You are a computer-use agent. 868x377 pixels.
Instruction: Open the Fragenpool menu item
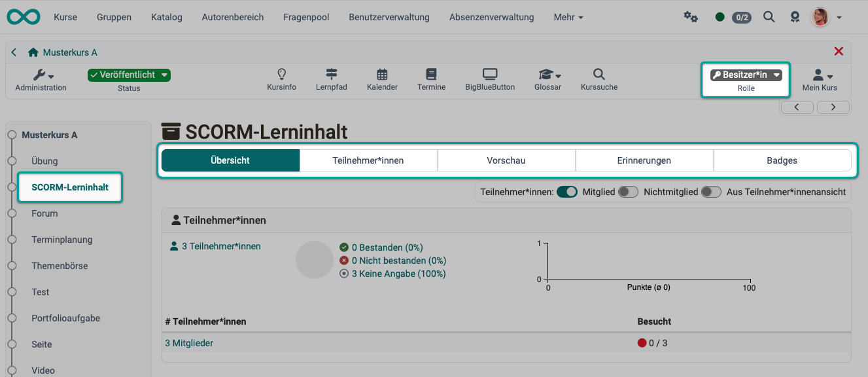click(x=306, y=17)
